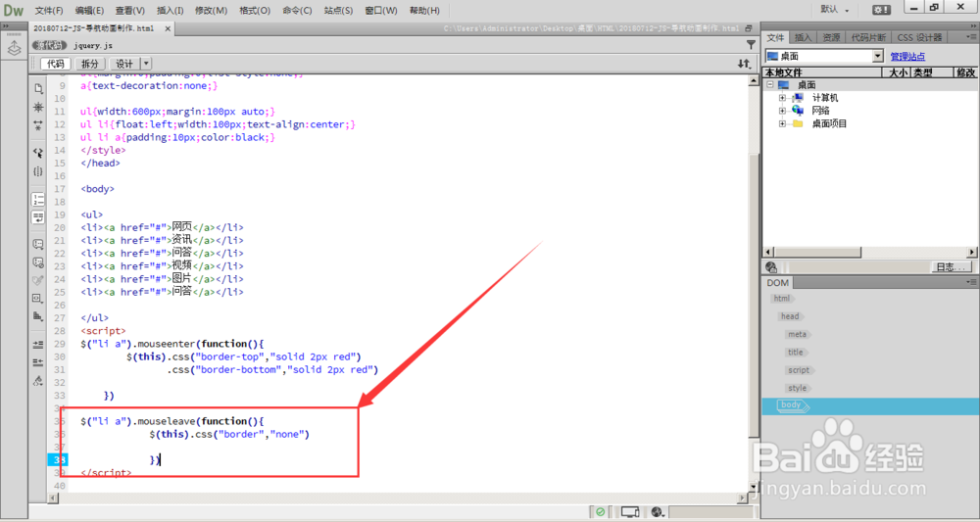Expand the 计算机 tree node

(782, 98)
